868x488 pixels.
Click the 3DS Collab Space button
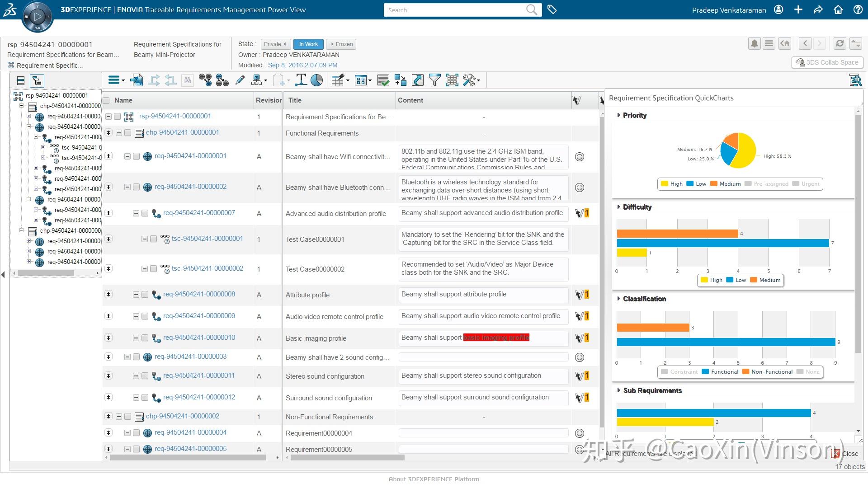827,62
